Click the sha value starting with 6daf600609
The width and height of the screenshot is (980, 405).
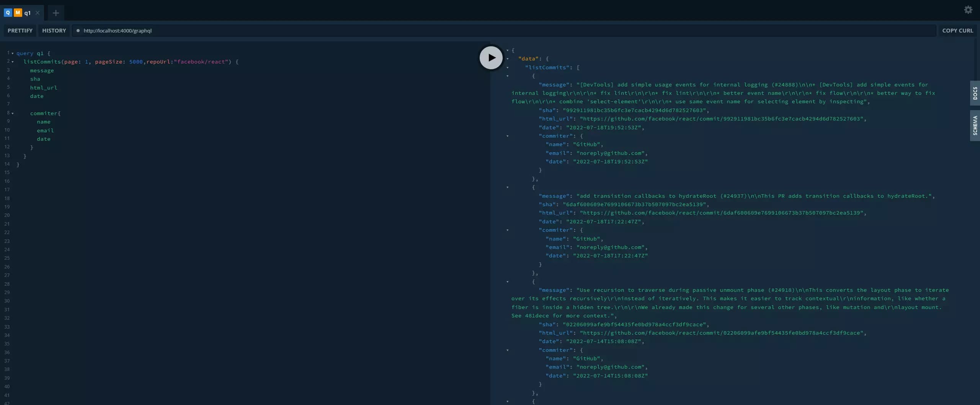coord(634,204)
